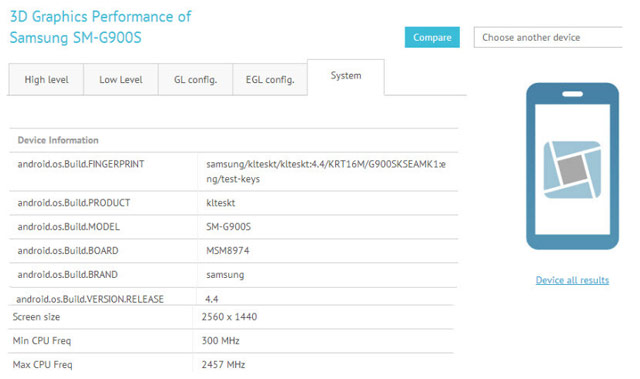Select the 2457 MHz value

(223, 365)
